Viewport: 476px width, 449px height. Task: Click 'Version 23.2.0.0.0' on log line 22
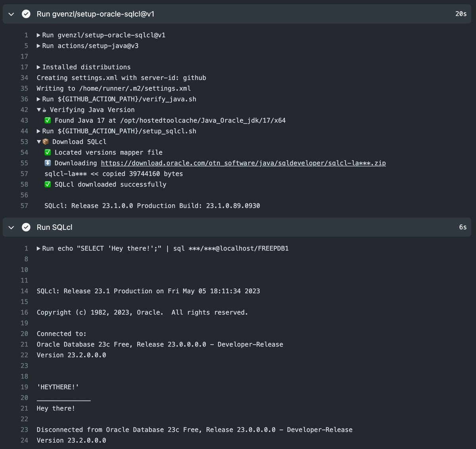71,355
